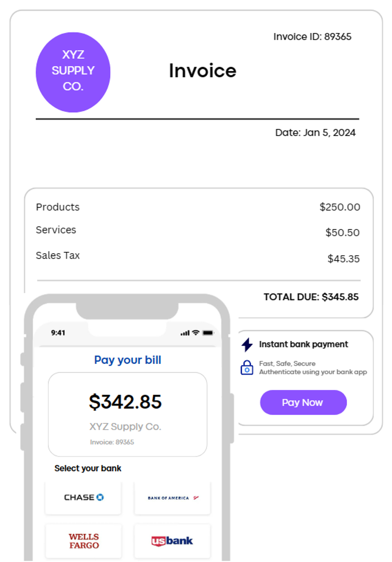
Task: Click the Pay Now button
Action: pos(303,402)
